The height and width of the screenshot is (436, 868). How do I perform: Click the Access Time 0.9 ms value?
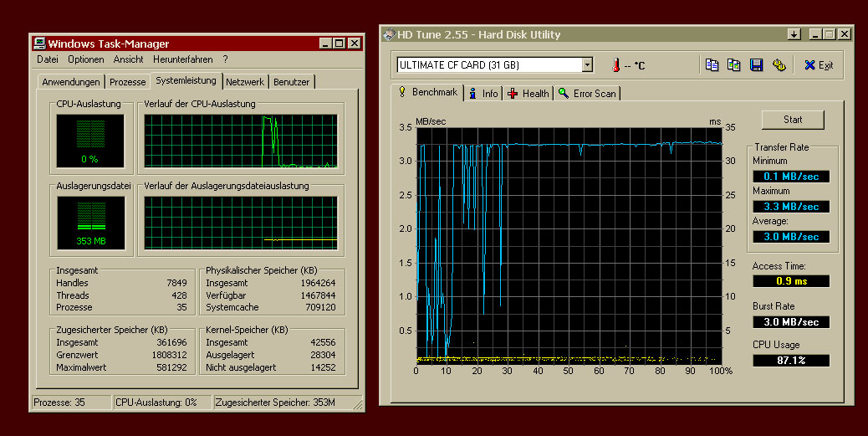(x=791, y=281)
